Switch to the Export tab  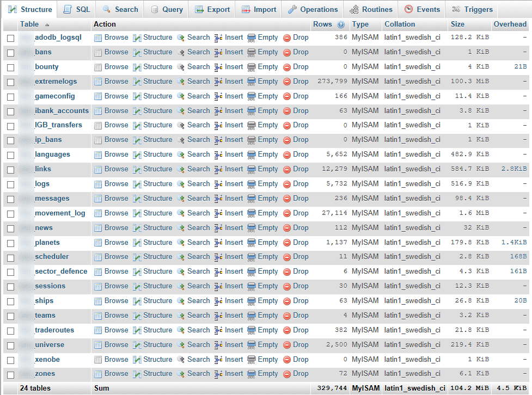tap(212, 9)
